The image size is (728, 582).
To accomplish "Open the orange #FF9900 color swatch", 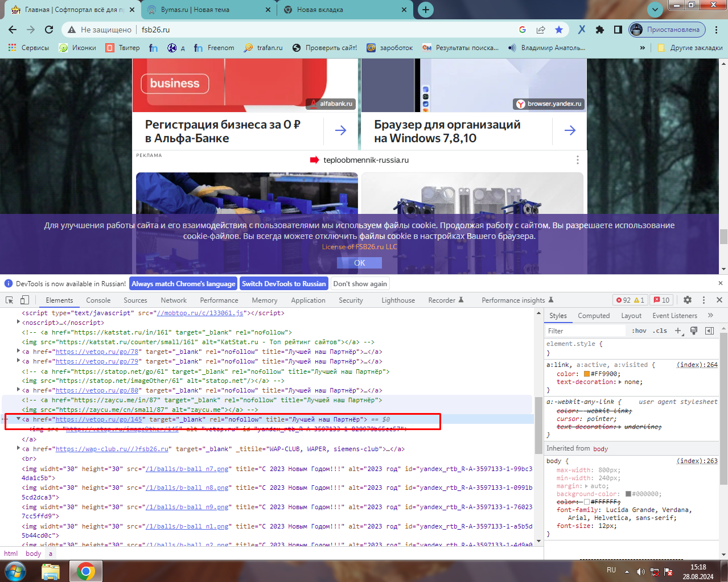I will coord(587,374).
